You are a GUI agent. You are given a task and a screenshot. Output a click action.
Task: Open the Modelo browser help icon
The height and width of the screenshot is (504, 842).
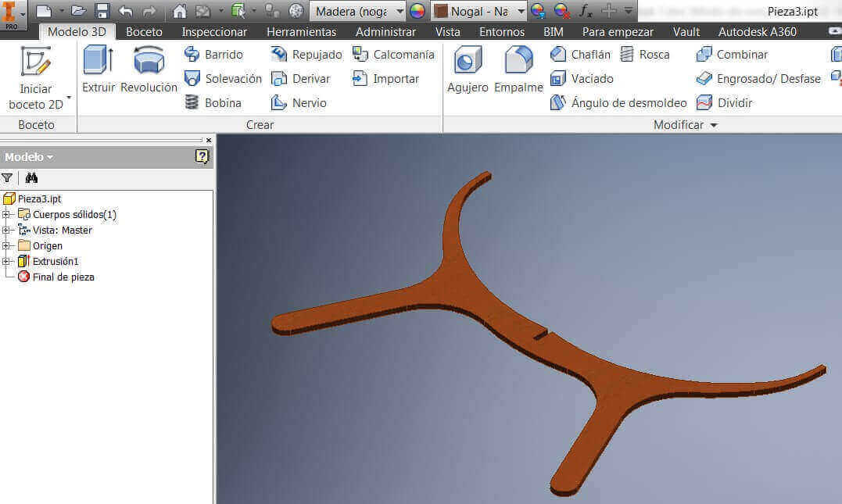(202, 156)
